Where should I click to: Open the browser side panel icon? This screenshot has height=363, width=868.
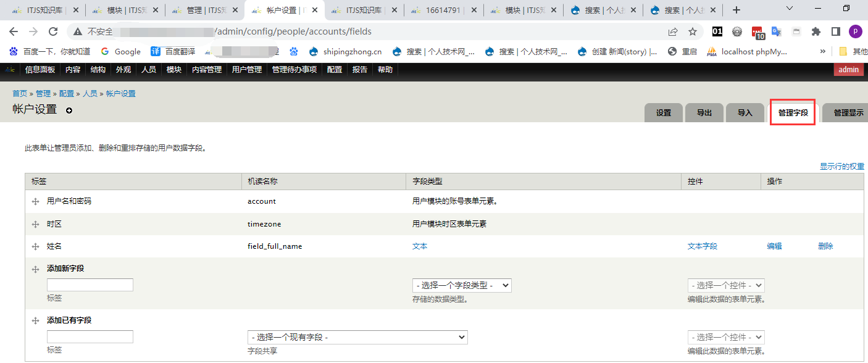pos(835,31)
